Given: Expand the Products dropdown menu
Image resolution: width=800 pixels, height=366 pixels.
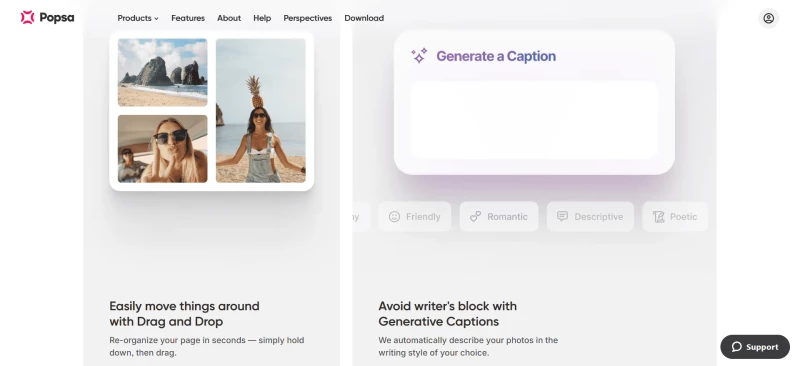Looking at the screenshot, I should (x=138, y=18).
